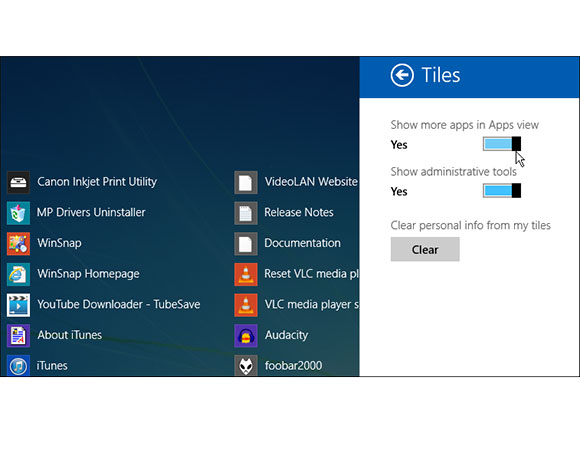Go back using the Tiles arrow
The image size is (580, 470).
[402, 75]
